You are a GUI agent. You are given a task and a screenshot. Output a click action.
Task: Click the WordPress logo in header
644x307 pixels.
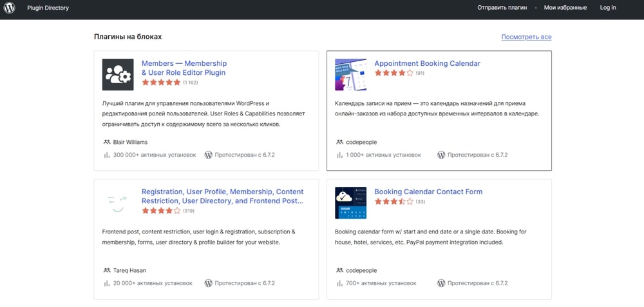tap(10, 8)
